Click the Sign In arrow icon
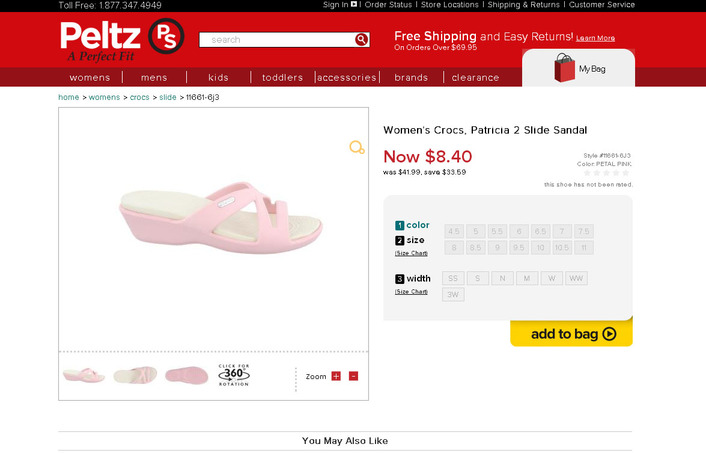The image size is (706, 453). [354, 5]
